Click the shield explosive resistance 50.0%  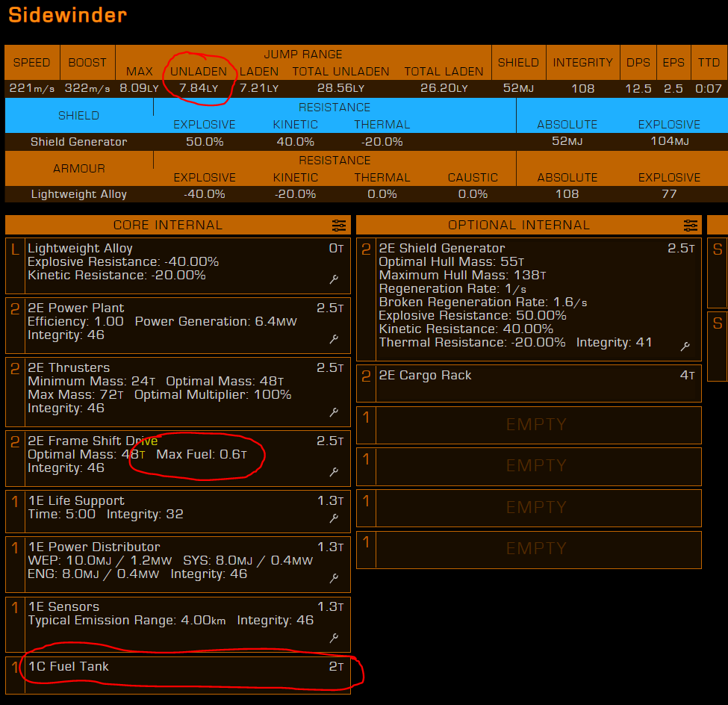point(205,142)
